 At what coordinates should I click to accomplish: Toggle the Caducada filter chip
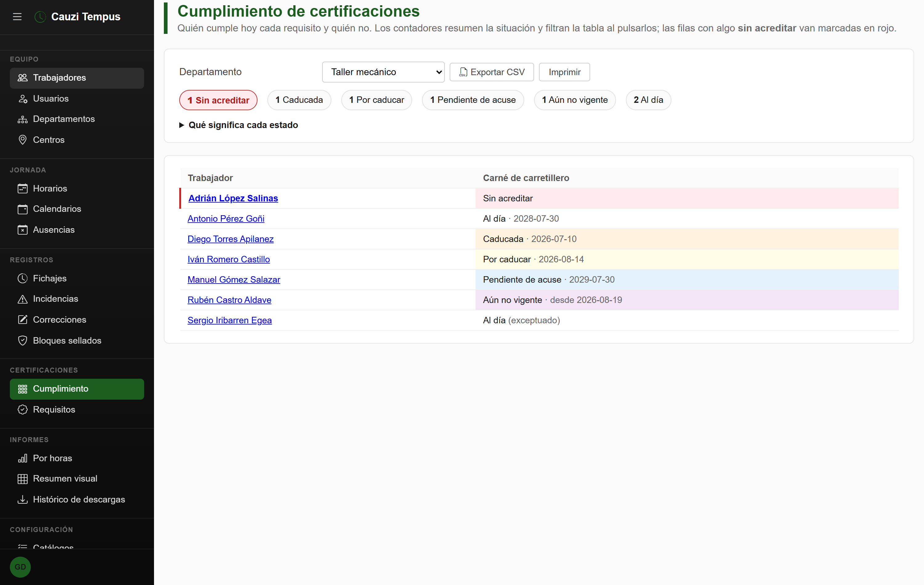point(299,100)
